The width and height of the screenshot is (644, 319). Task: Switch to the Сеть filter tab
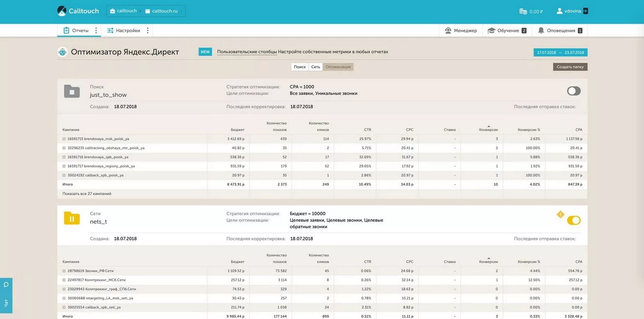coord(316,67)
